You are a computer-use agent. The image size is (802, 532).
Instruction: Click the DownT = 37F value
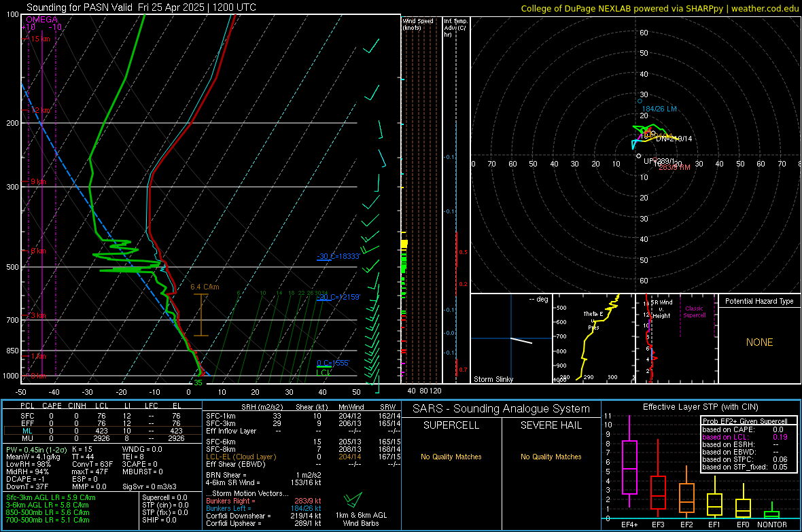tap(27, 486)
